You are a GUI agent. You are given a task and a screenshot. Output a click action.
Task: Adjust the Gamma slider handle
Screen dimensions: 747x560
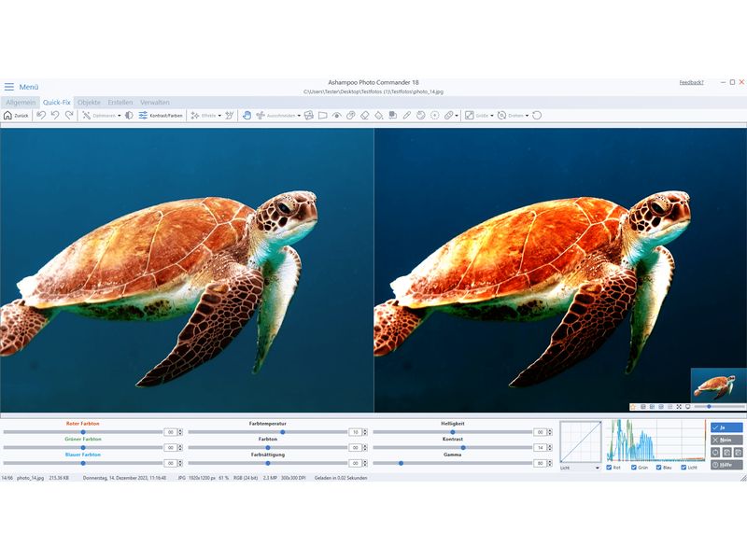pyautogui.click(x=401, y=463)
